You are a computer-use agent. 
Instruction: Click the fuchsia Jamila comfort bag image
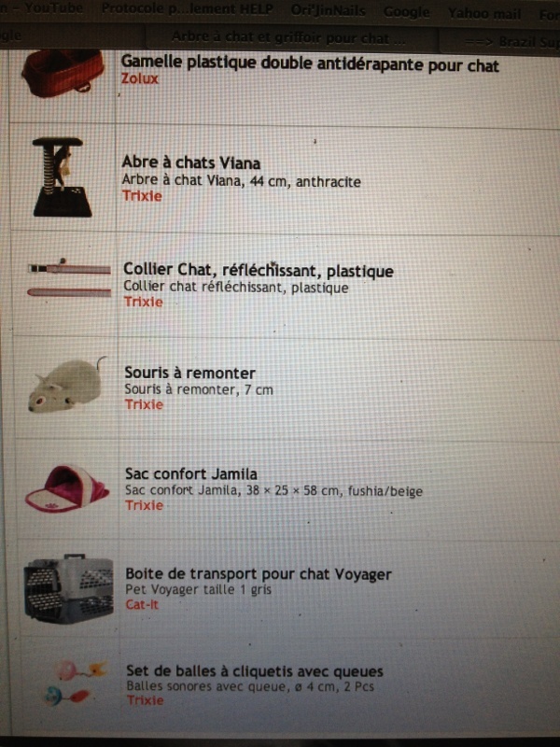coord(66,488)
